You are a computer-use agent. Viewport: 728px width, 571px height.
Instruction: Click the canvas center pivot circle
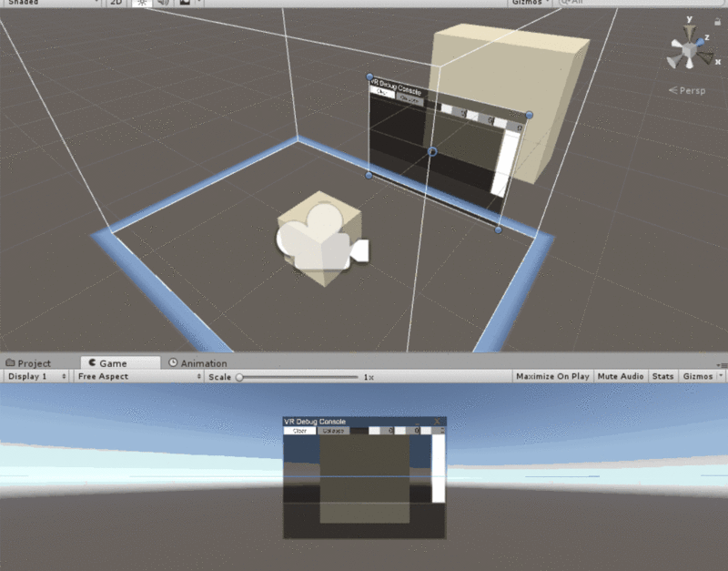click(432, 152)
